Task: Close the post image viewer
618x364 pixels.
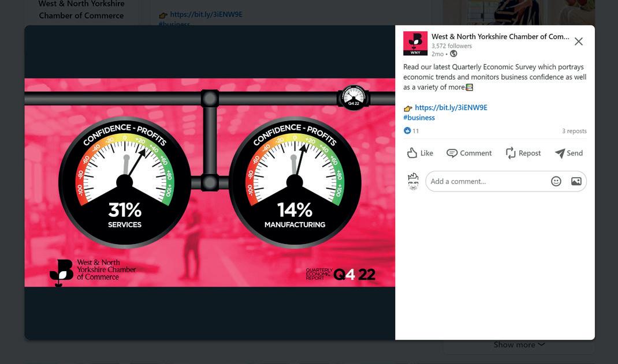Action: point(578,42)
